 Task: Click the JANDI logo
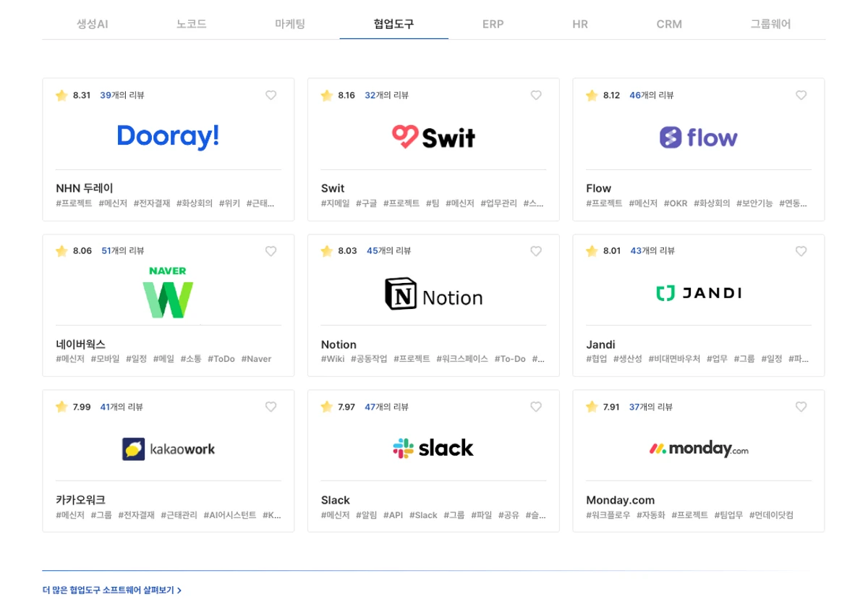[698, 293]
